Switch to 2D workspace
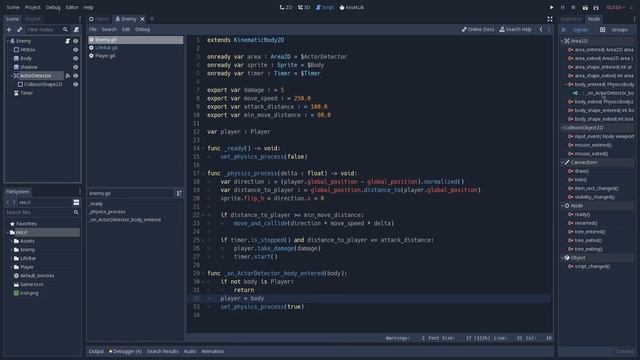This screenshot has height=360, width=640. tap(286, 7)
